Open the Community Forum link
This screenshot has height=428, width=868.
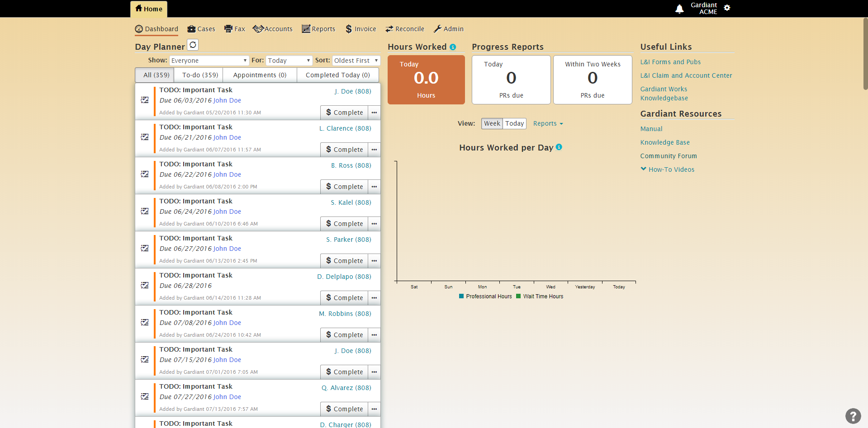(669, 156)
